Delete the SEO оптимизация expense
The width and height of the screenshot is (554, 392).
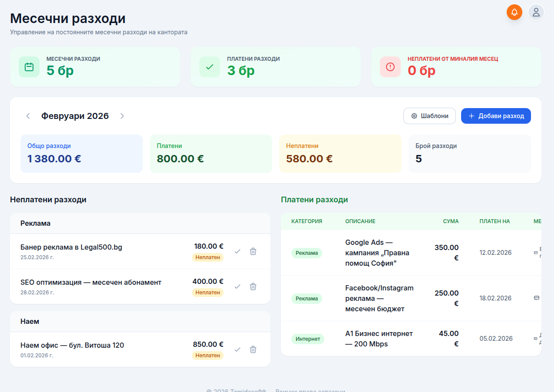point(253,287)
